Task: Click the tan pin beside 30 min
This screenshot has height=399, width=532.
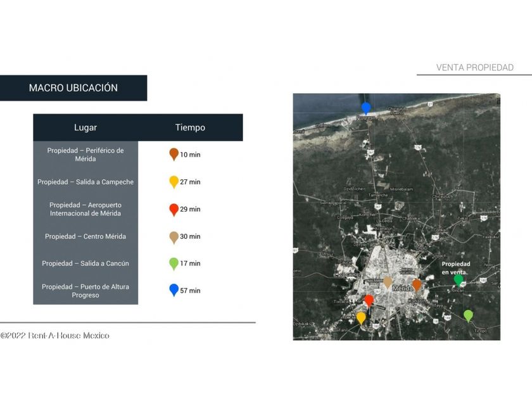Action: [x=174, y=236]
